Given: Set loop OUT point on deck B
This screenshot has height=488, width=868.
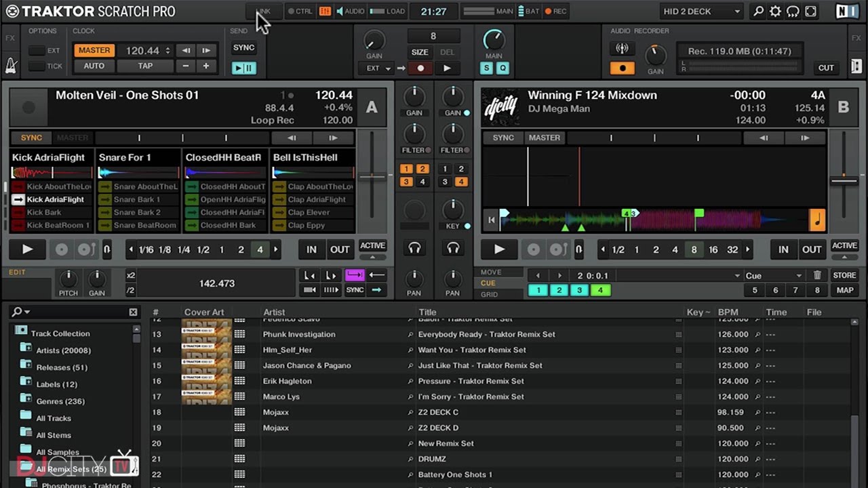Looking at the screenshot, I should coord(812,249).
